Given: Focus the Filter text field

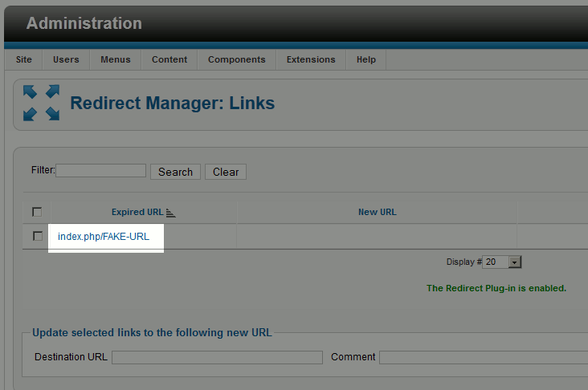Looking at the screenshot, I should tap(101, 171).
